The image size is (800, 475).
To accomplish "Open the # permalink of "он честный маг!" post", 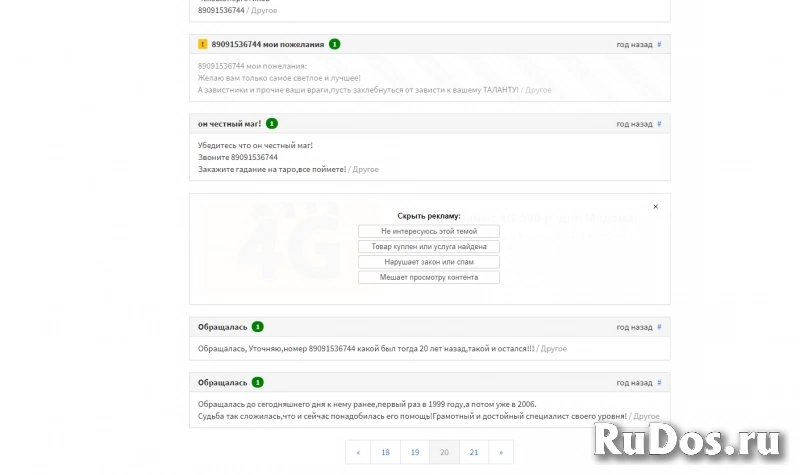I will pos(658,124).
